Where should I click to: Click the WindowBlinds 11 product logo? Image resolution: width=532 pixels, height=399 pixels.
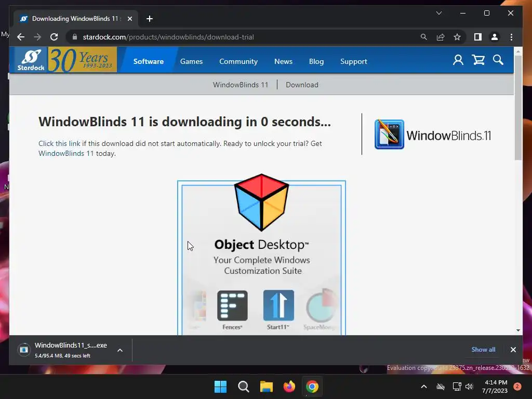coord(433,135)
